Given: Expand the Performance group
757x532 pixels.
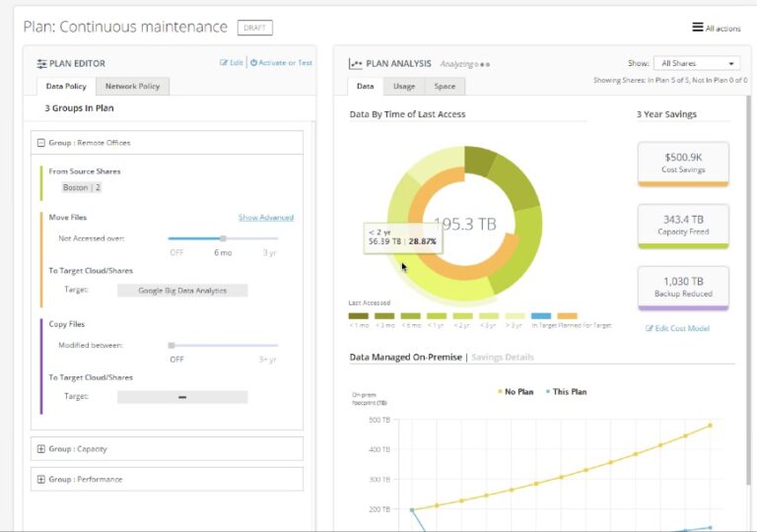Looking at the screenshot, I should [40, 480].
